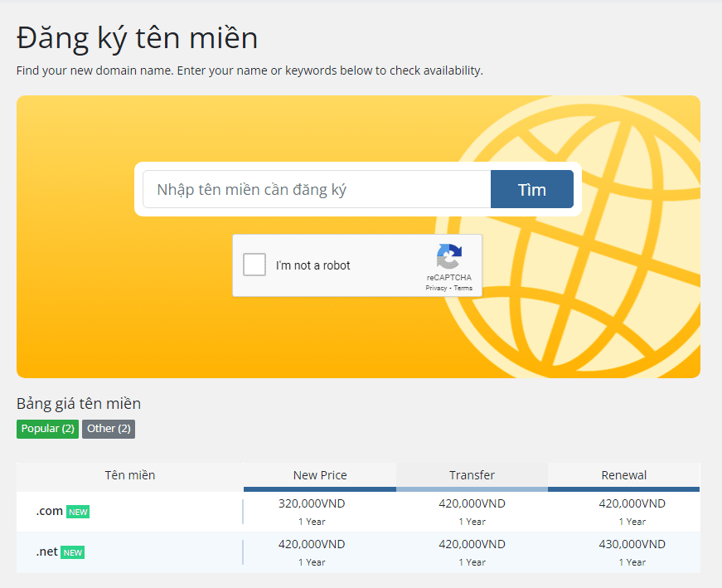Viewport: 722px width, 588px height.
Task: Click the Renewal column header
Action: click(623, 475)
